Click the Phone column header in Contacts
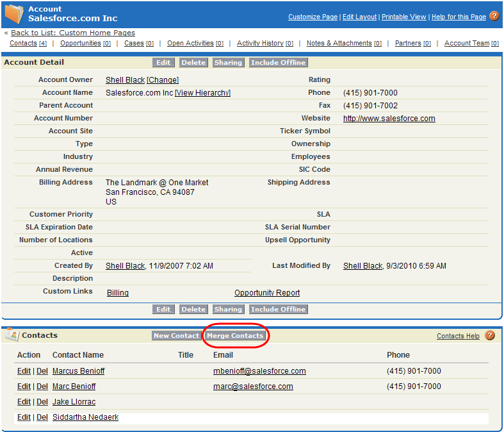Screen dimensions: 504x432 (398, 355)
